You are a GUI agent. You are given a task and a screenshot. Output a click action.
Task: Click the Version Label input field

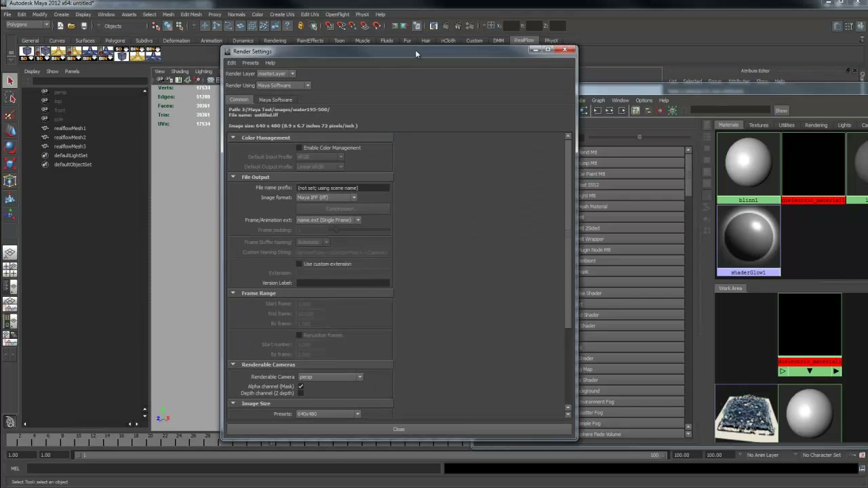(x=343, y=283)
